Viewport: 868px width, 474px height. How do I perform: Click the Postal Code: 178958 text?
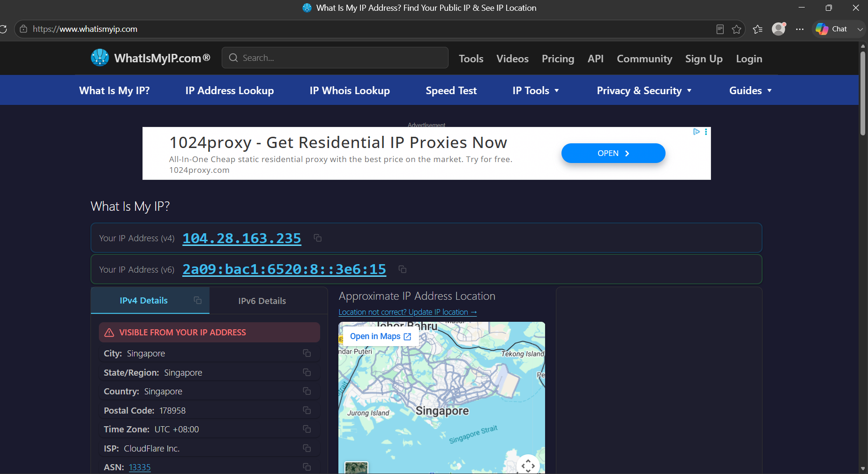click(x=144, y=410)
